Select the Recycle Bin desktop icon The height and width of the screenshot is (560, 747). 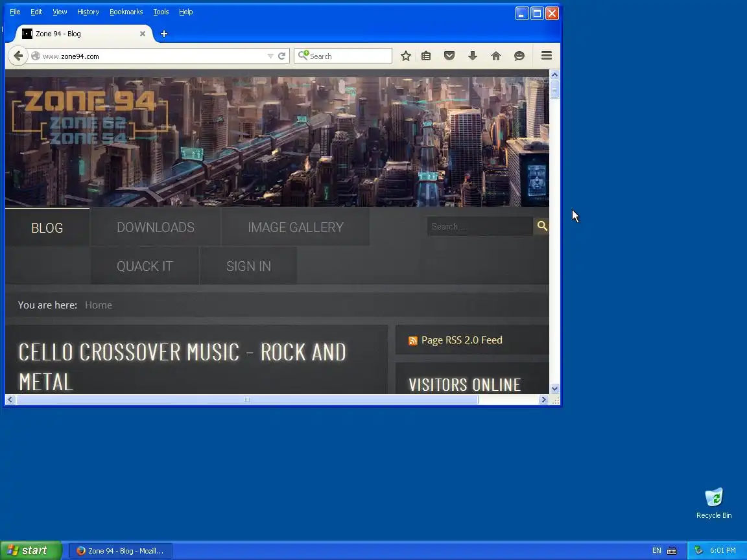(x=714, y=504)
